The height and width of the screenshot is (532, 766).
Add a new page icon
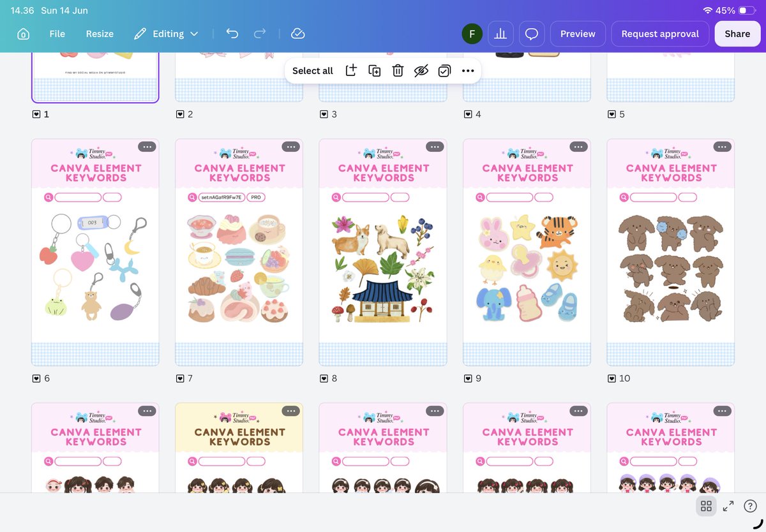tap(351, 71)
